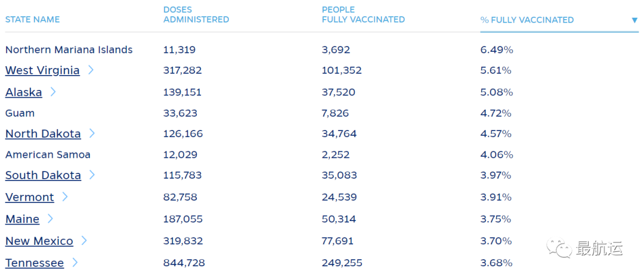The width and height of the screenshot is (644, 277).
Task: Click chevron next to New Mexico
Action: click(x=85, y=241)
